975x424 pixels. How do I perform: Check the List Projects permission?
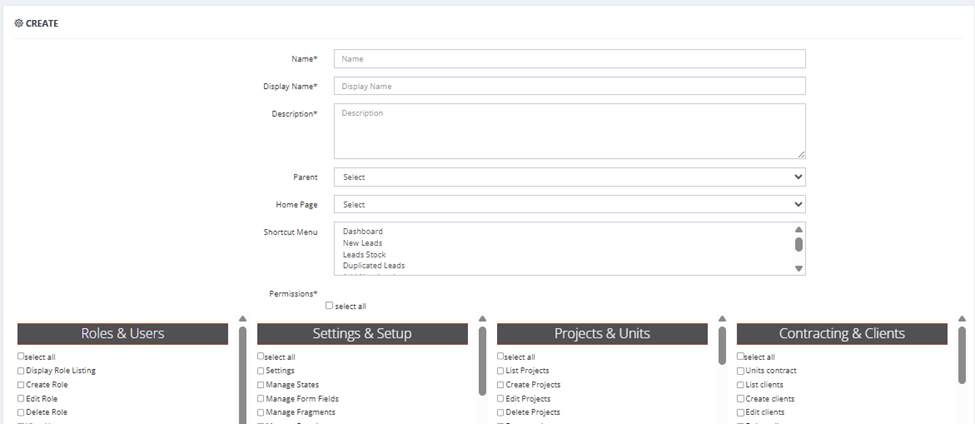pos(501,371)
